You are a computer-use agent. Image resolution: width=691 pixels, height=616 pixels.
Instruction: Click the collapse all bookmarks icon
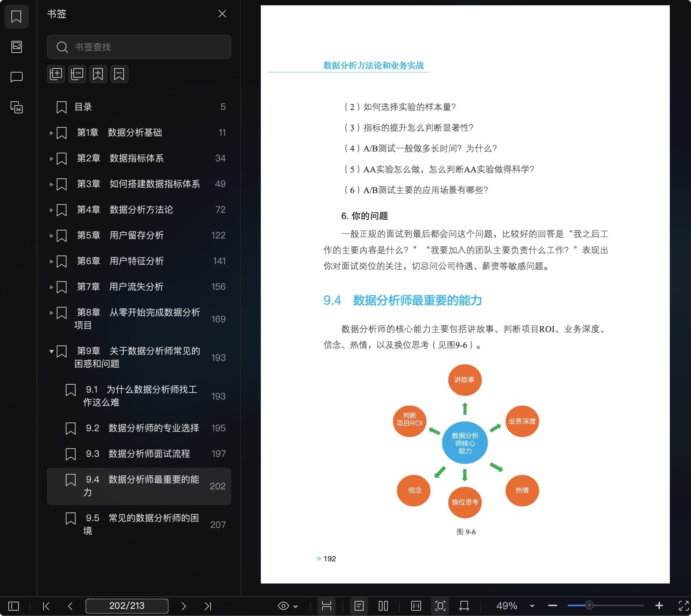tap(77, 74)
